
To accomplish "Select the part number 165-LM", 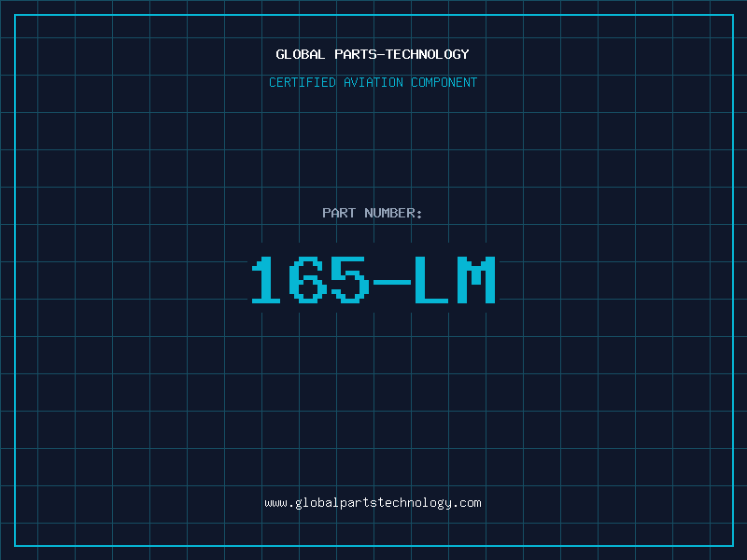I will click(x=373, y=279).
